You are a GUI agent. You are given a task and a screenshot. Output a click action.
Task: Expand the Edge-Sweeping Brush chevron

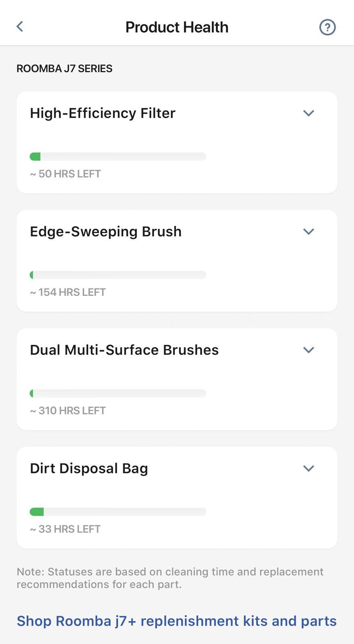click(308, 231)
